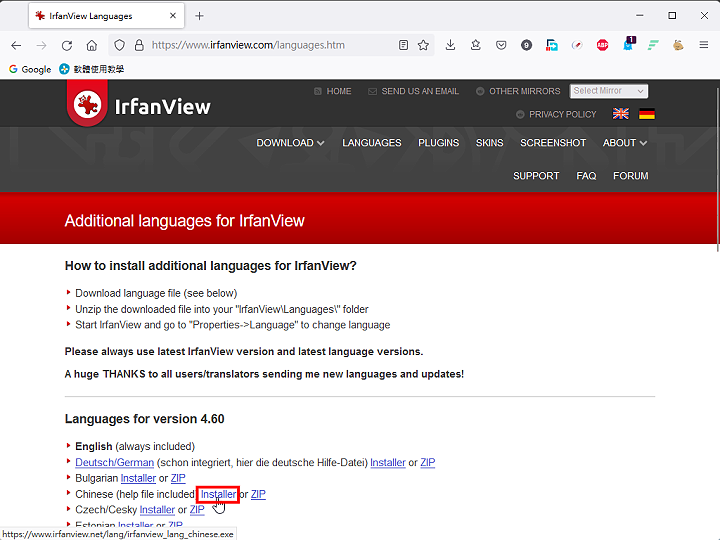Click the icon between Downloads and Pocket
The width and height of the screenshot is (720, 540).
[x=476, y=45]
